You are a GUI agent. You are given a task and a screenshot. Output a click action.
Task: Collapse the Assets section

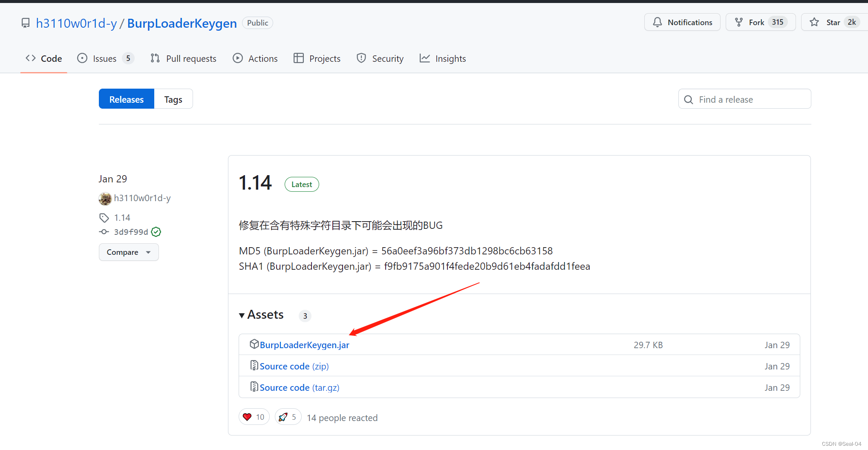tap(261, 314)
